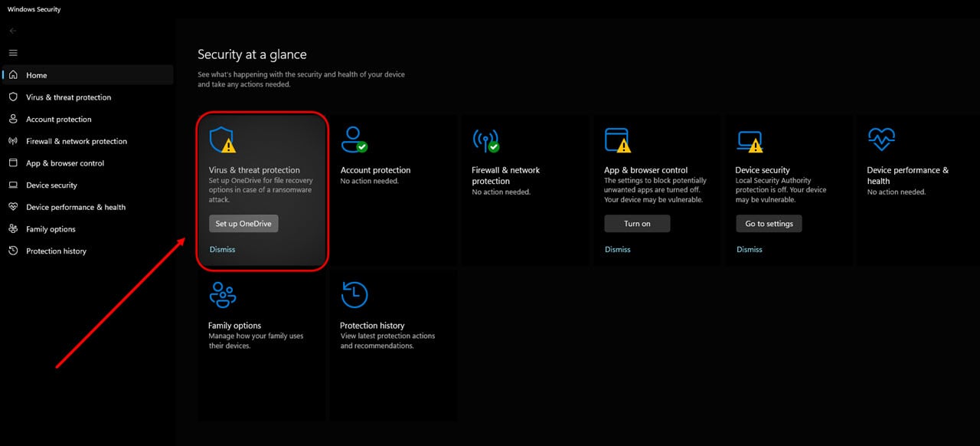This screenshot has width=980, height=446.
Task: Click 'View latest protection actions and recommendations' text
Action: (x=387, y=341)
